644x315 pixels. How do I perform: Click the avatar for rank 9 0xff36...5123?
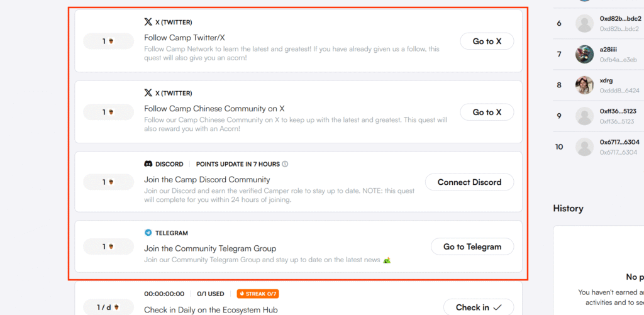coord(584,116)
